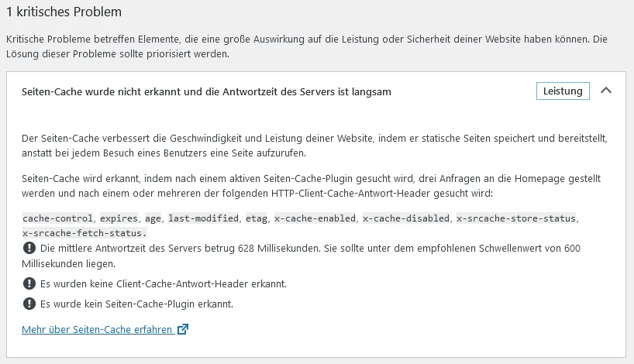
Task: Click the last-modified header code
Action: (x=203, y=218)
